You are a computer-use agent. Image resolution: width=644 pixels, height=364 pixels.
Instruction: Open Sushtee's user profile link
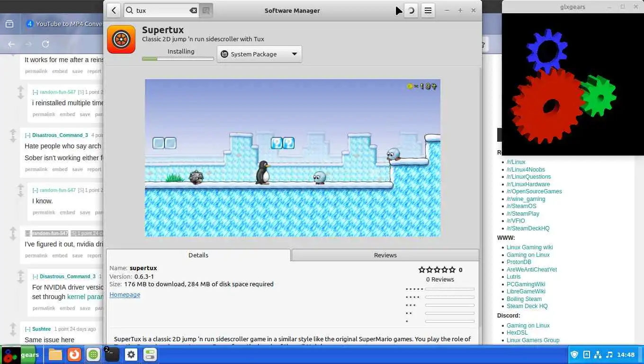42,329
